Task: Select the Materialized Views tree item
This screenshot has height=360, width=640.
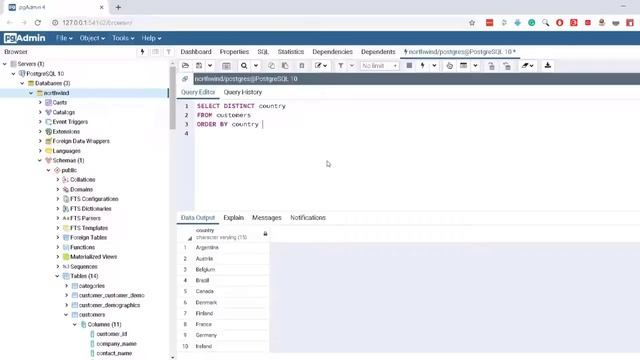Action: [93, 257]
